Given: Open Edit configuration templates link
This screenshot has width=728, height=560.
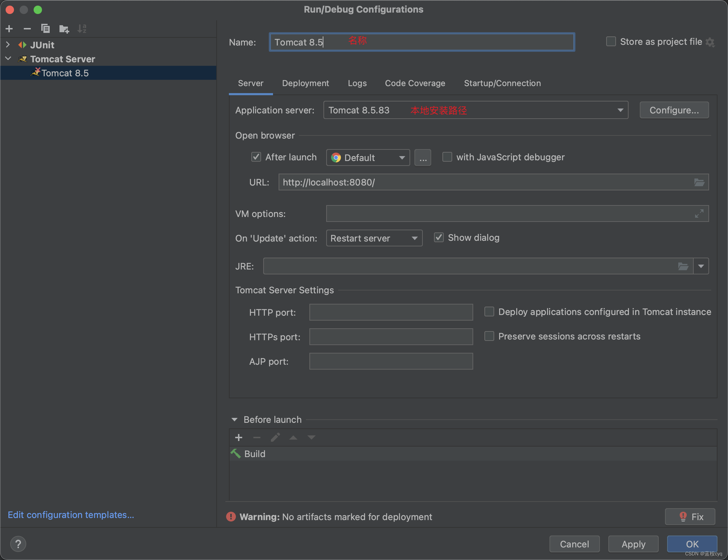Looking at the screenshot, I should [x=71, y=515].
